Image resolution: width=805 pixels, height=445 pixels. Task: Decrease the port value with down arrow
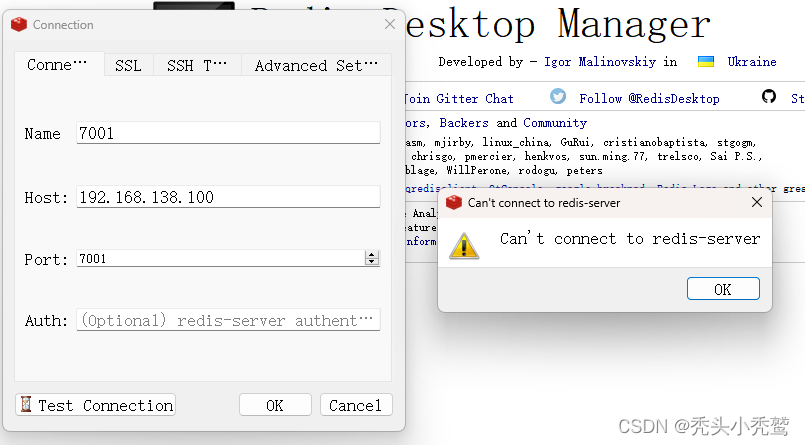click(372, 262)
